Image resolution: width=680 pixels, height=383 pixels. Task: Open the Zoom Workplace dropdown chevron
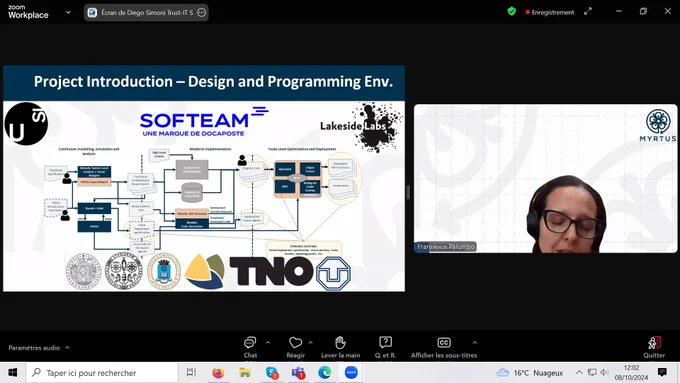click(68, 12)
